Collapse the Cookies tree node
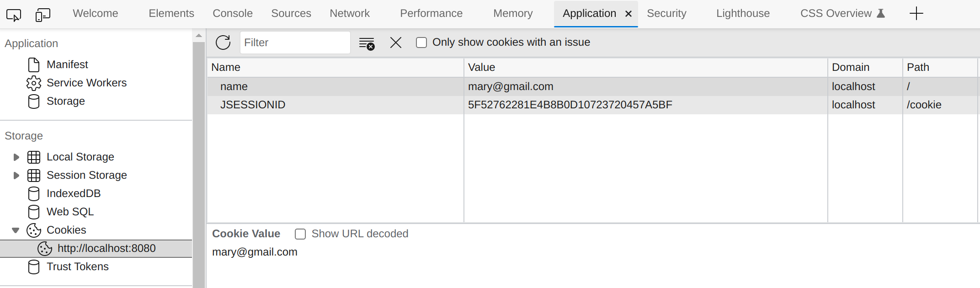The width and height of the screenshot is (980, 288). (x=16, y=230)
